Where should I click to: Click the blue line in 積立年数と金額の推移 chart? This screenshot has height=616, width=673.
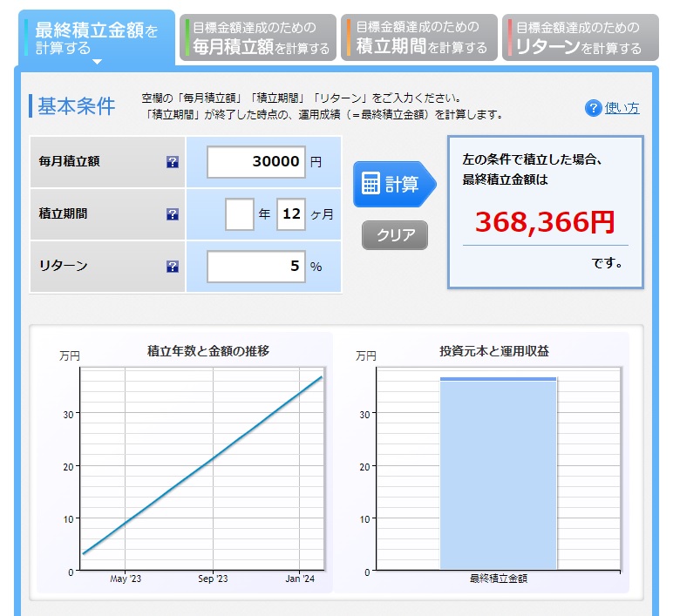click(203, 464)
